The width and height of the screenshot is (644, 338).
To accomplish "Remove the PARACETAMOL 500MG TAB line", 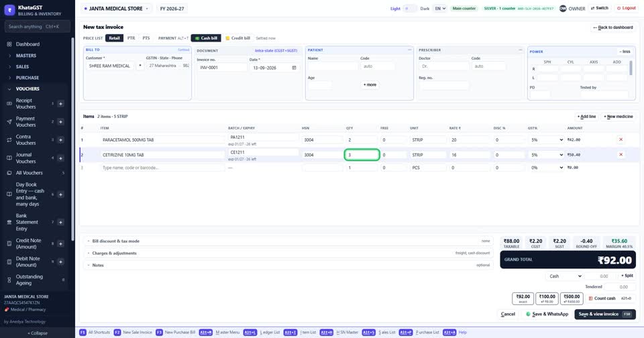I will [621, 139].
